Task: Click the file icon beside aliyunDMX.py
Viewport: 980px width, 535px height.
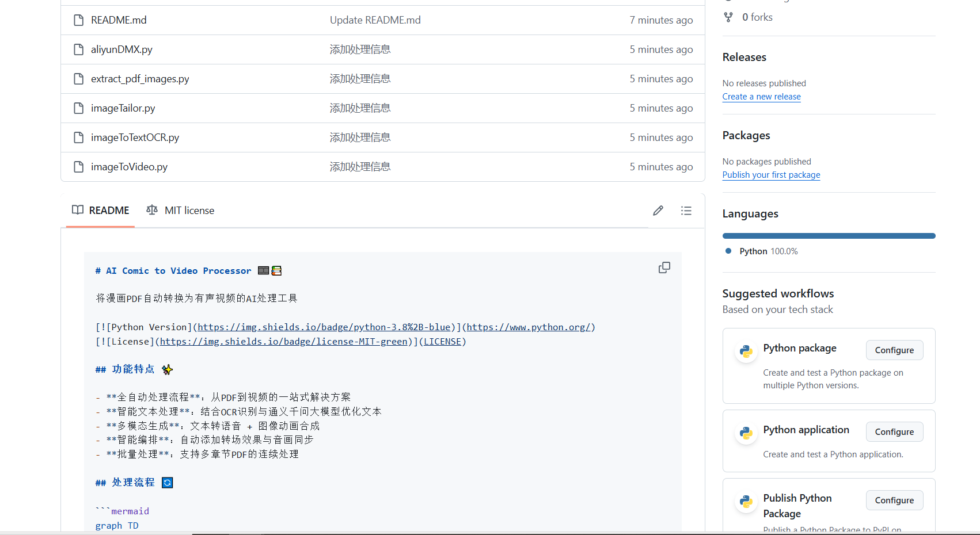Action: (79, 49)
